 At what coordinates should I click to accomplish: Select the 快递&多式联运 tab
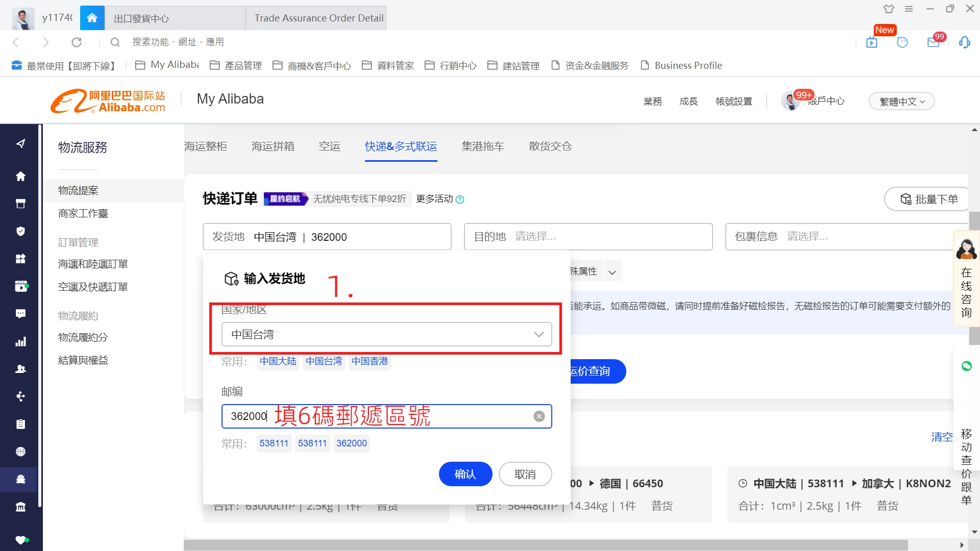tap(401, 146)
